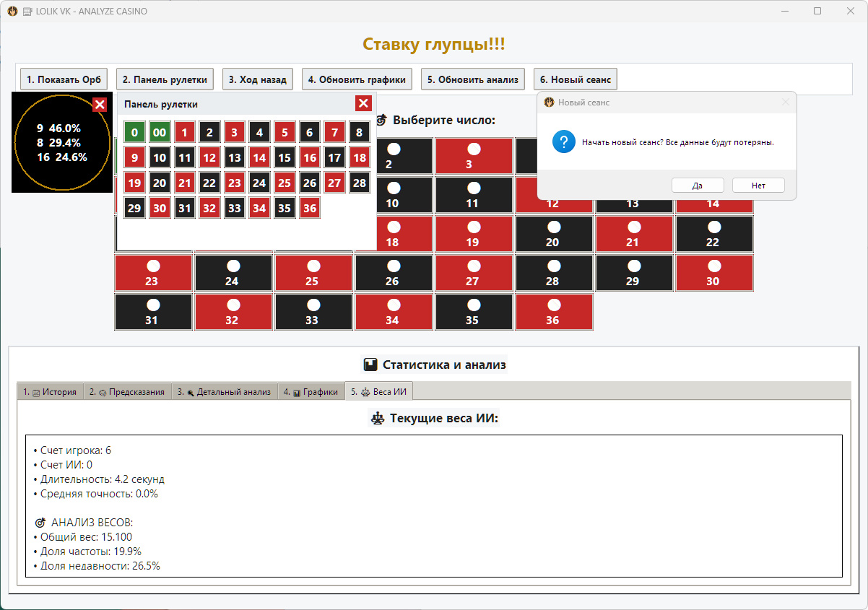Viewport: 868px width, 610px height.
Task: Click the Общий вес: 15.100 line
Action: click(x=83, y=537)
